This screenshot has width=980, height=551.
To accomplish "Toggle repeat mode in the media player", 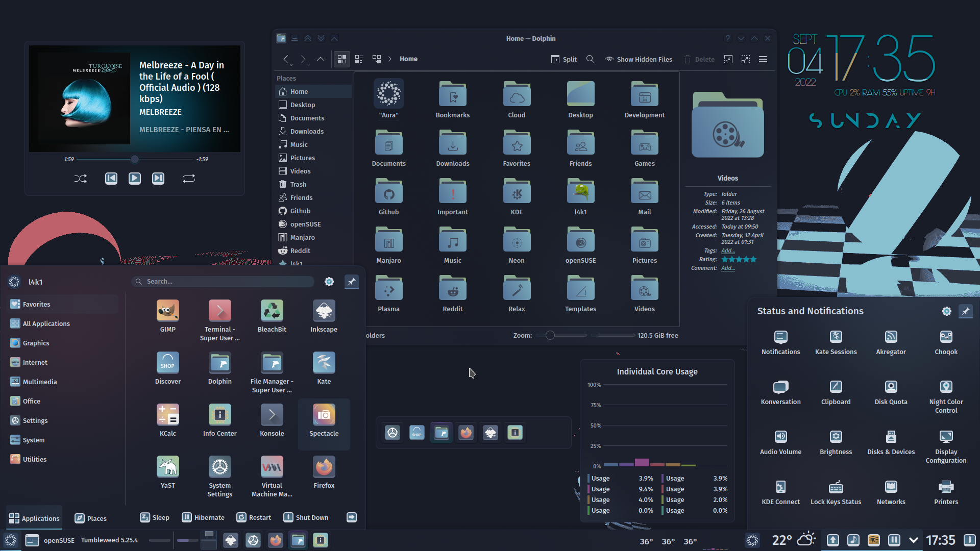I will (x=188, y=179).
